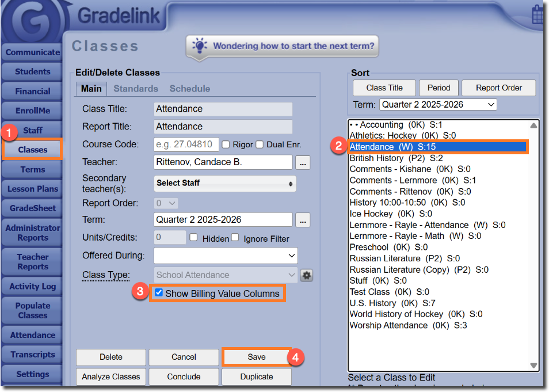Image resolution: width=549 pixels, height=392 pixels.
Task: Browse terms with ellipsis button beside Term field
Action: (303, 220)
